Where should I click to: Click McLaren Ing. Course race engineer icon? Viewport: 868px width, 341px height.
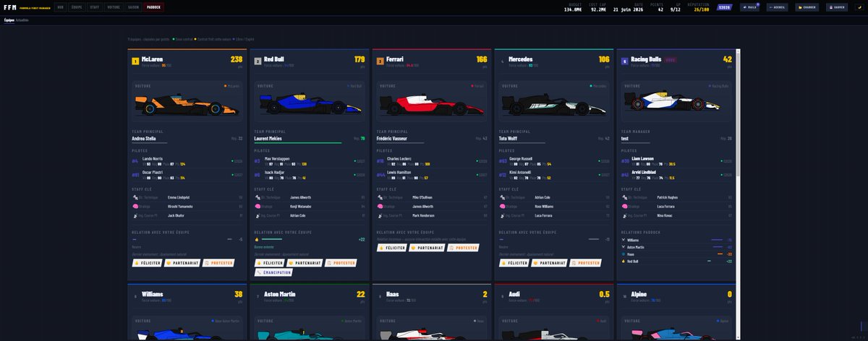pyautogui.click(x=135, y=215)
